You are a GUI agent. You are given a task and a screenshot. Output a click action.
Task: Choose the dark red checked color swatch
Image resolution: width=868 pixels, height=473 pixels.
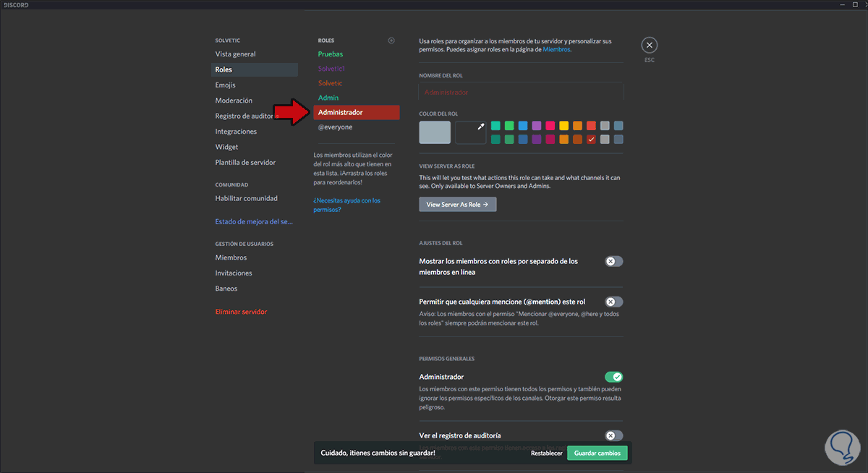tap(591, 140)
